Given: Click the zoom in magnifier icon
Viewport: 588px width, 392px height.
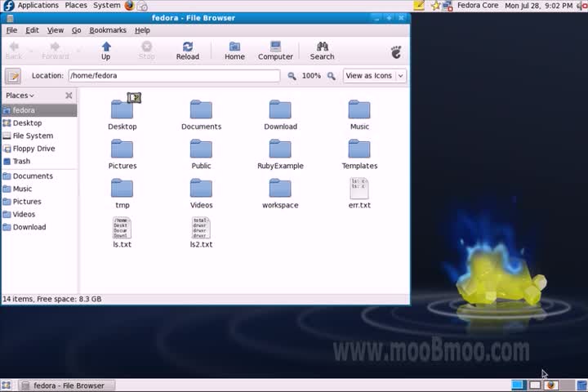Looking at the screenshot, I should (x=331, y=76).
